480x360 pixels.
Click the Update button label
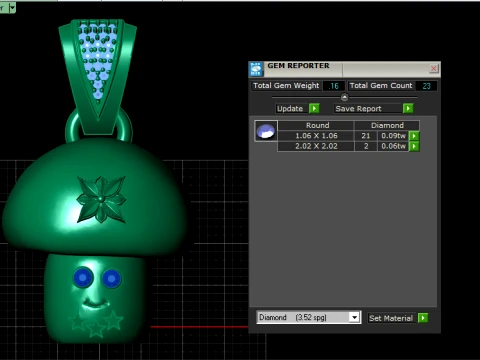point(290,109)
